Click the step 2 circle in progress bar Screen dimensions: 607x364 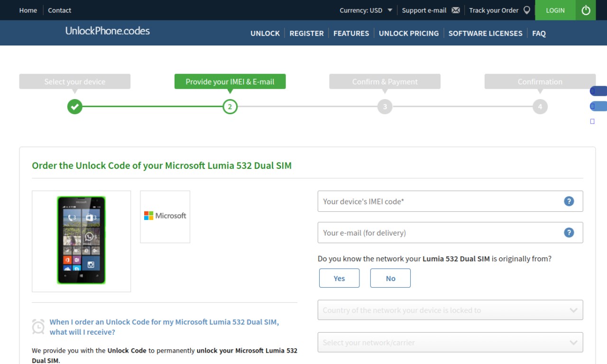coord(230,107)
